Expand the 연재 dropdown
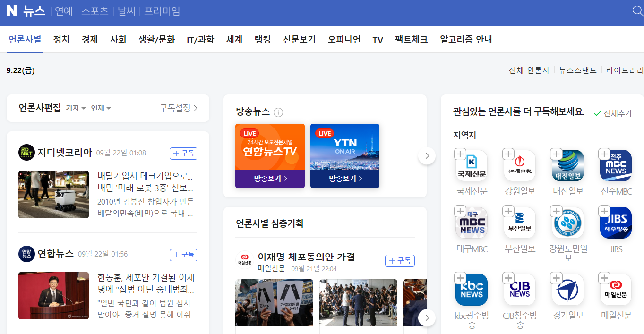644x334 pixels. tap(101, 108)
